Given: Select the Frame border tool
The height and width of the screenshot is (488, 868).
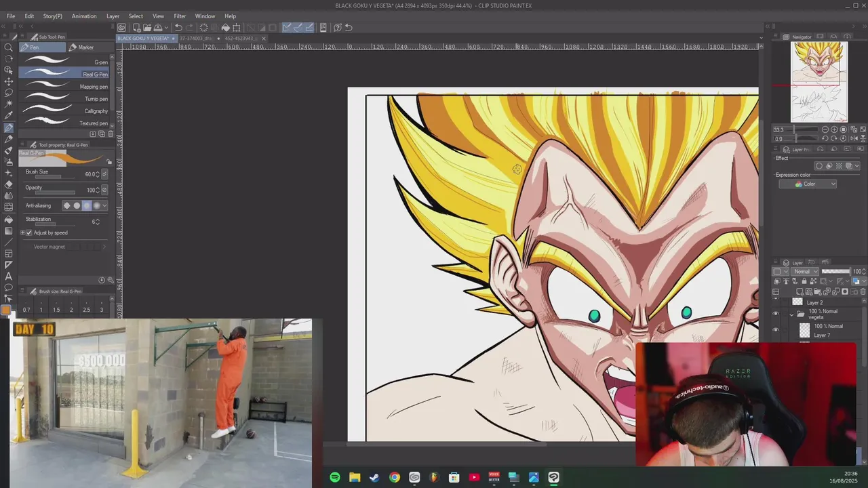Looking at the screenshot, I should click(x=8, y=253).
